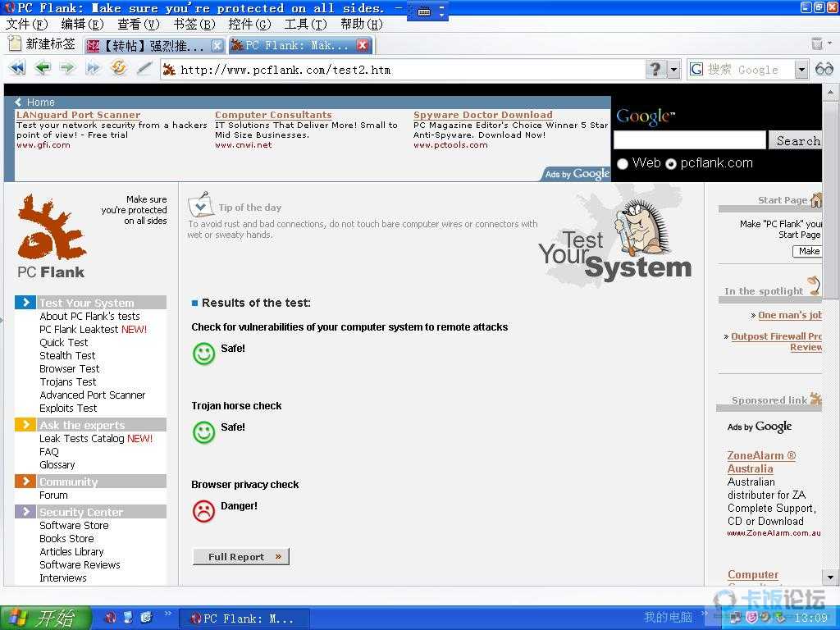Select the pcflank.com radio button
The height and width of the screenshot is (630, 840).
(x=671, y=164)
